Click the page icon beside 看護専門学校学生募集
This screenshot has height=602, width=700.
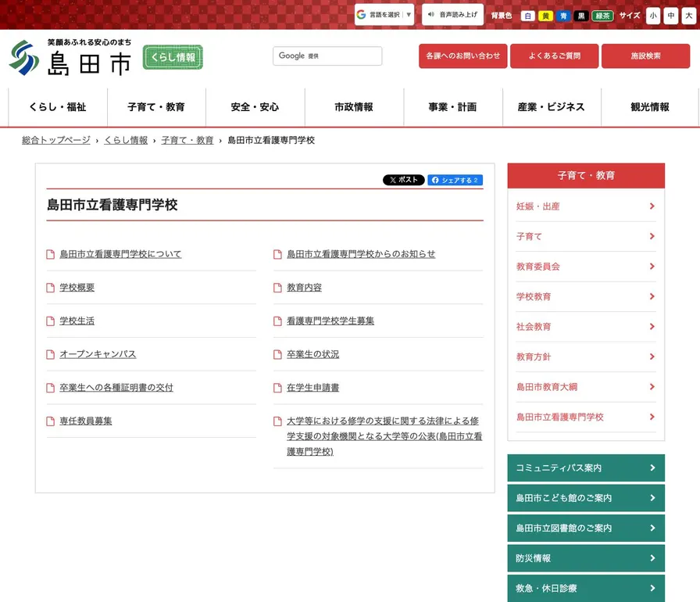point(277,321)
